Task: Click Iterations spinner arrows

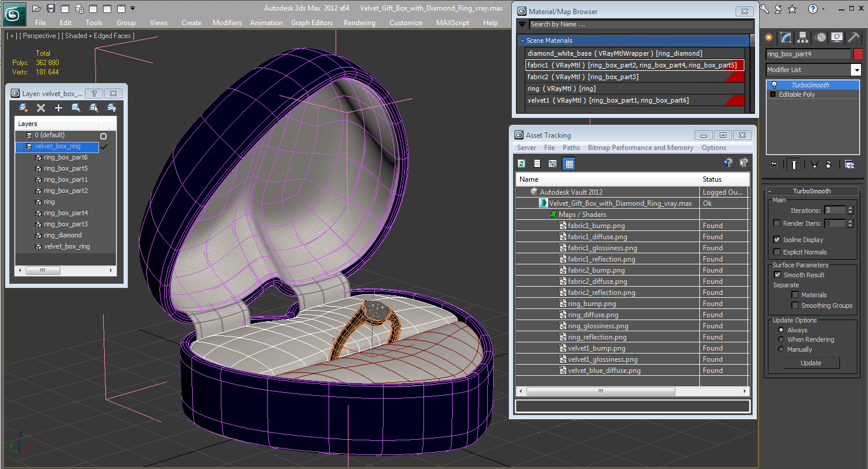Action: tap(850, 210)
